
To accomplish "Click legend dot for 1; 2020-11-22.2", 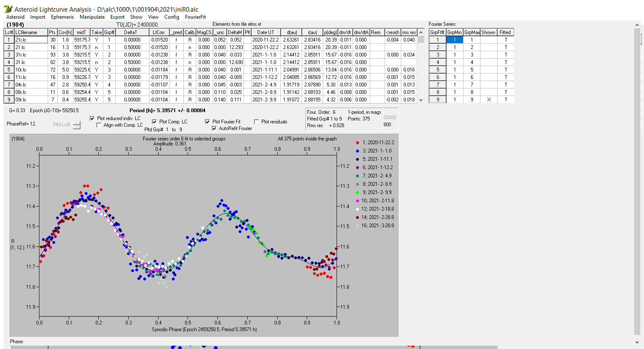I will point(357,143).
